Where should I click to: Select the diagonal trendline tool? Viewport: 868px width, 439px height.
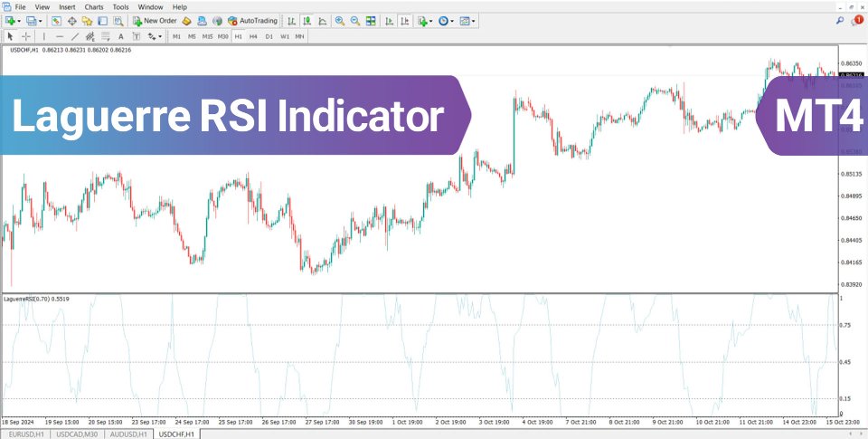(x=75, y=36)
